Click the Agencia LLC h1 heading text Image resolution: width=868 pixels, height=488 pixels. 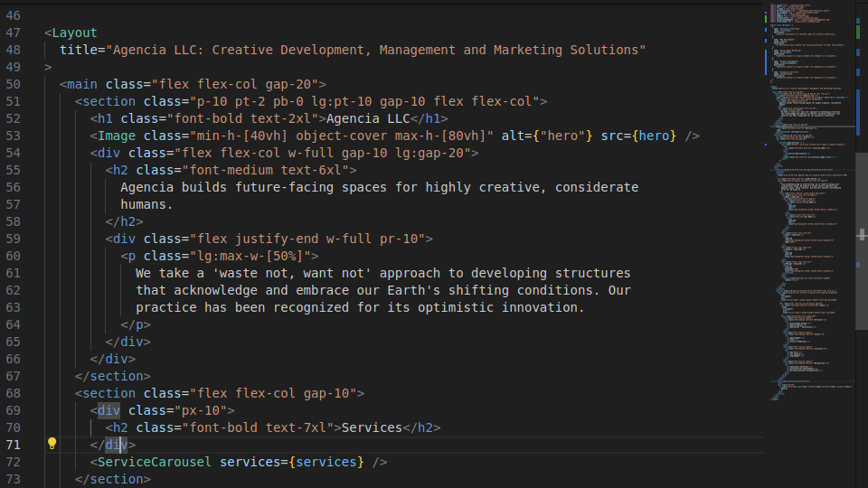(368, 118)
